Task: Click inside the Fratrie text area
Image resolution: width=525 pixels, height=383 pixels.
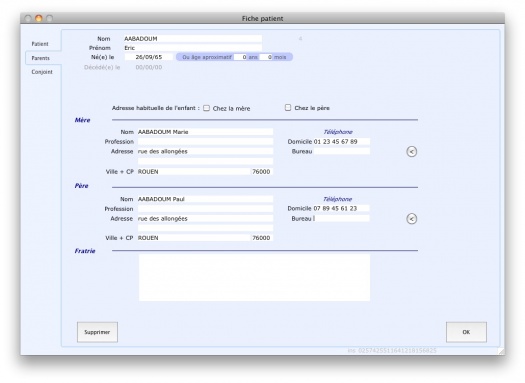Action: click(254, 278)
